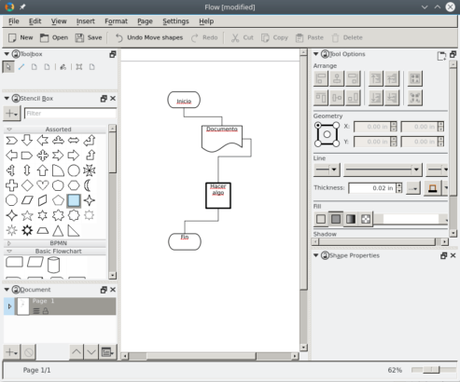
Task: Collapse the Tool Options panel
Action: [316, 54]
